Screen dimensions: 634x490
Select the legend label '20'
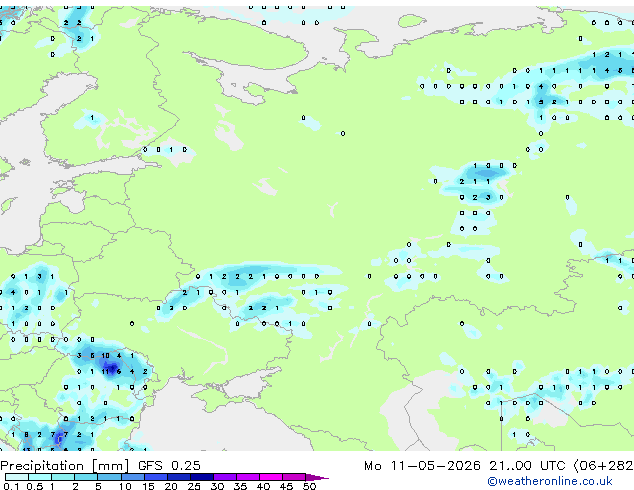pos(171,486)
